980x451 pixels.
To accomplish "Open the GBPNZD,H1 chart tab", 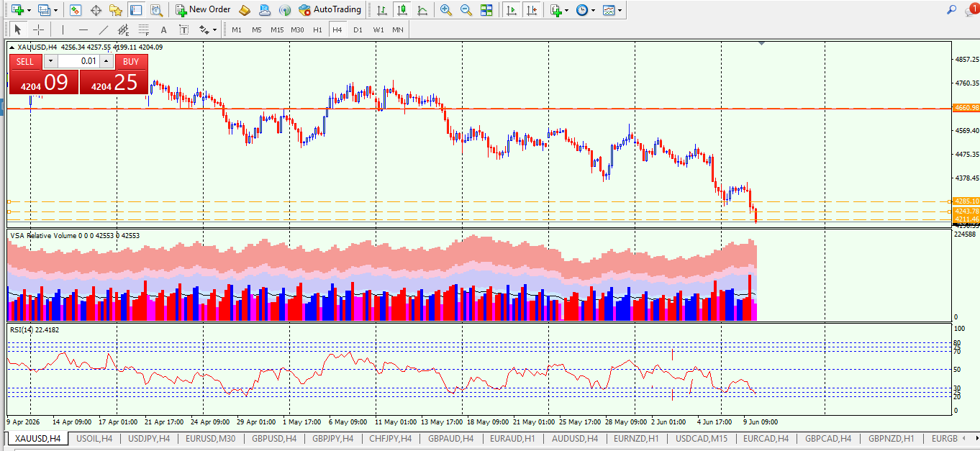I will [891, 438].
